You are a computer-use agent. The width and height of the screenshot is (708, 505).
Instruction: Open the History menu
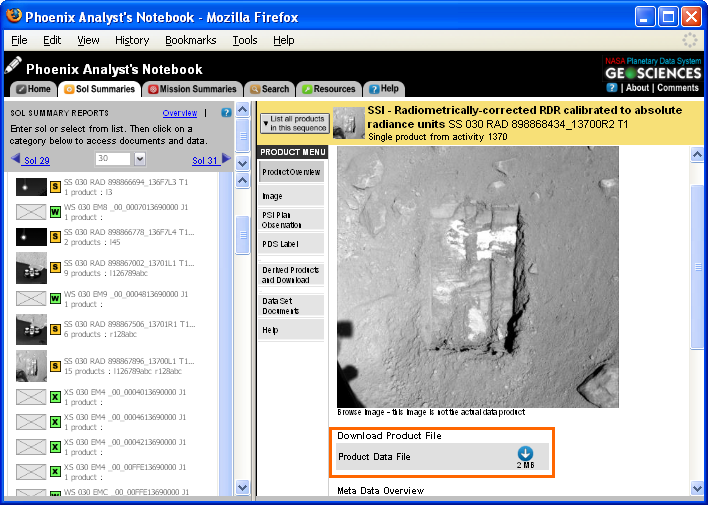click(132, 40)
